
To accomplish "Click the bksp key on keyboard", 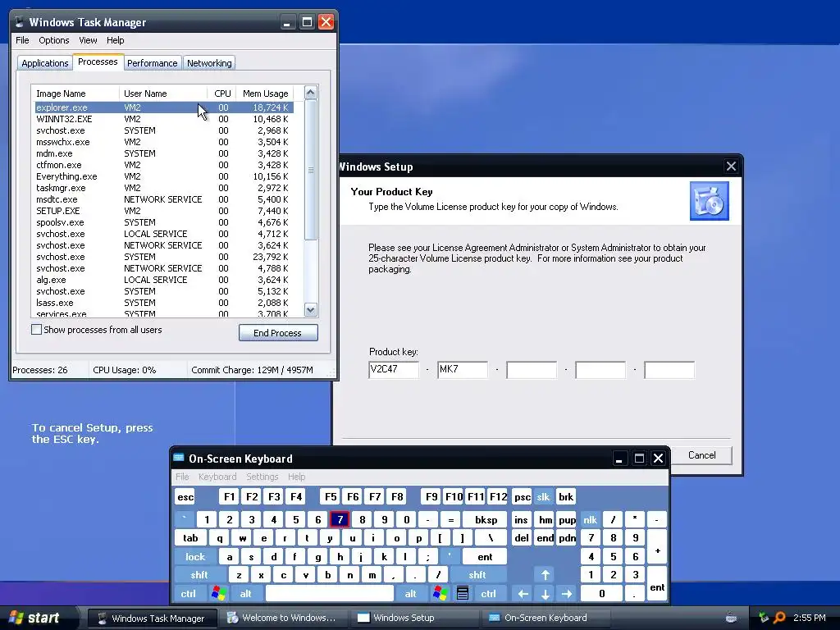I will point(486,519).
